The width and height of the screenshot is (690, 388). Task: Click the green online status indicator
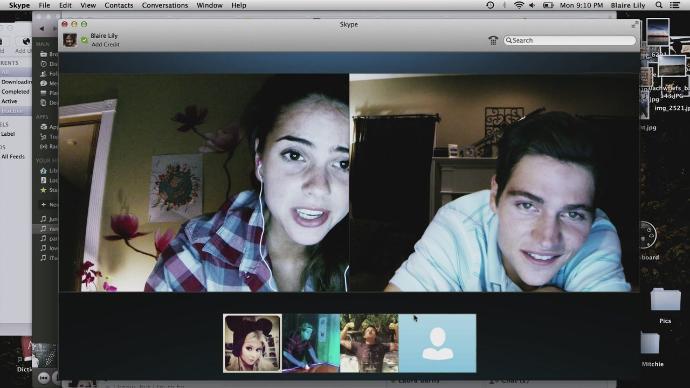pyautogui.click(x=84, y=40)
